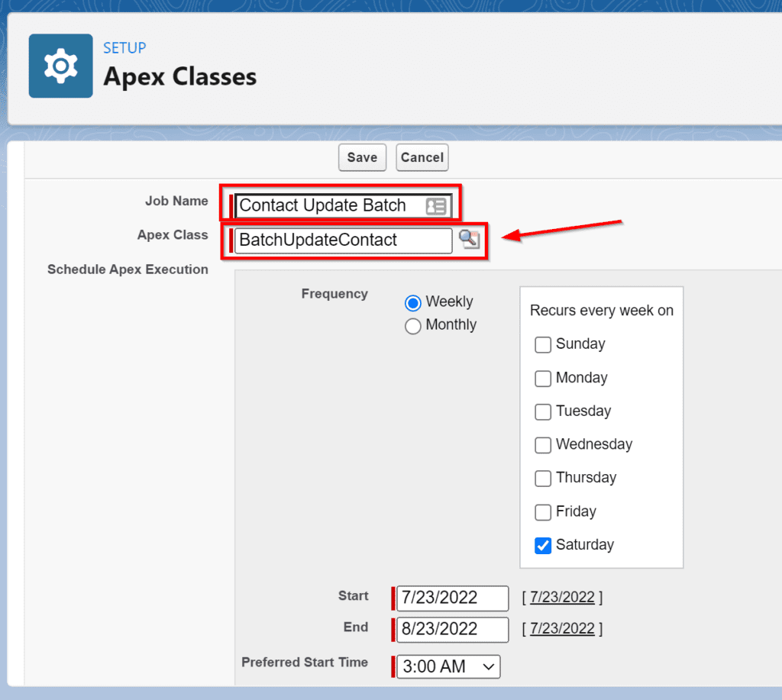Click the Saturday label text
Screen dimensions: 782x700
(585, 544)
